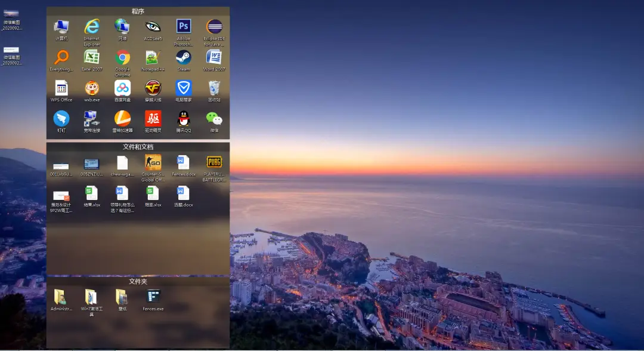Image resolution: width=644 pixels, height=351 pixels.
Task: Click the 文件和文档 fence title bar
Action: [x=138, y=147]
